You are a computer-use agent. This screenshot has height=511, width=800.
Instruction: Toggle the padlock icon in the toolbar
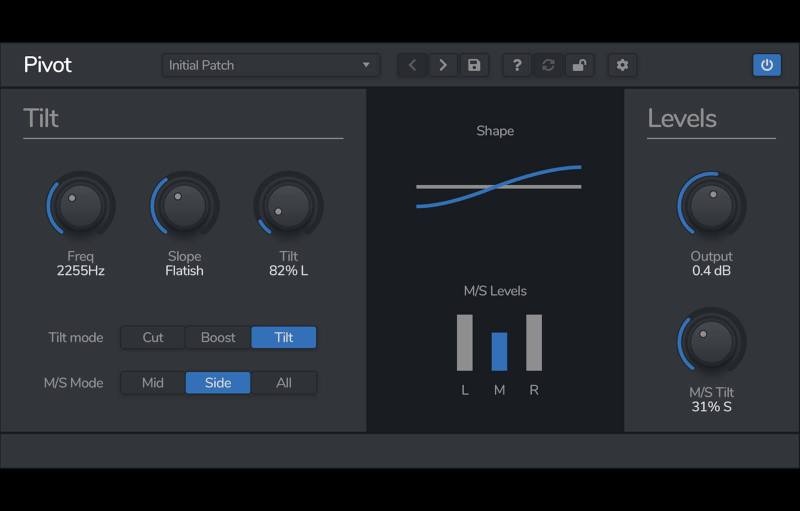click(579, 65)
